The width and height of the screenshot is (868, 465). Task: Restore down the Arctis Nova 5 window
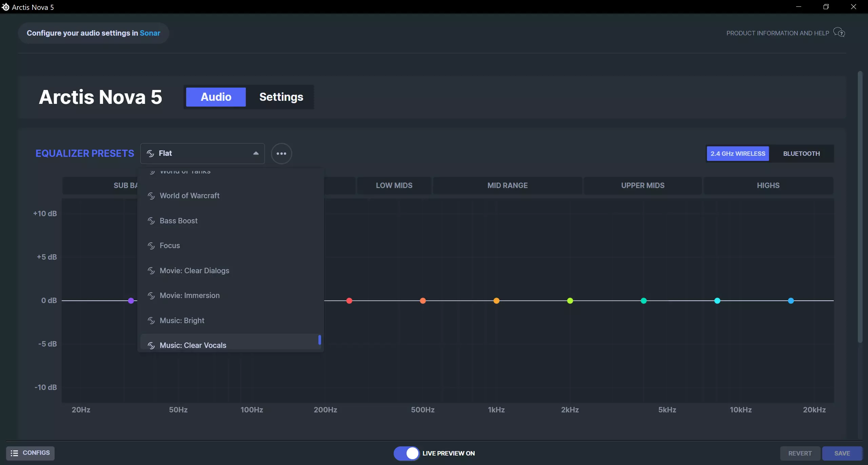pos(826,7)
